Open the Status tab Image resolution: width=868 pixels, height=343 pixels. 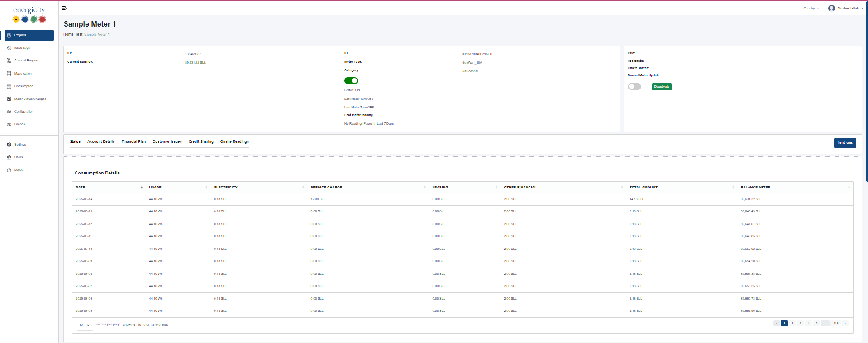(75, 142)
